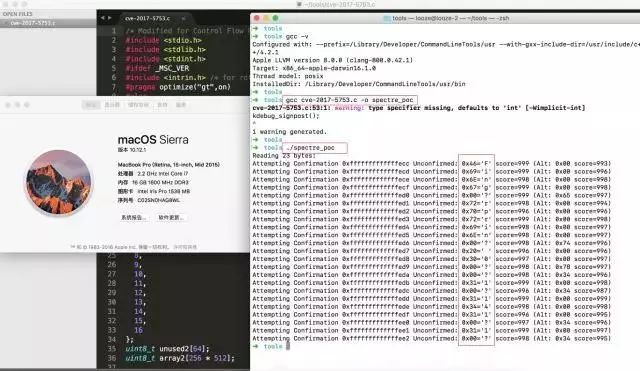This screenshot has width=640, height=371.
Task: Select previous tab arrow in Sublime Text
Action: pyautogui.click(x=103, y=18)
